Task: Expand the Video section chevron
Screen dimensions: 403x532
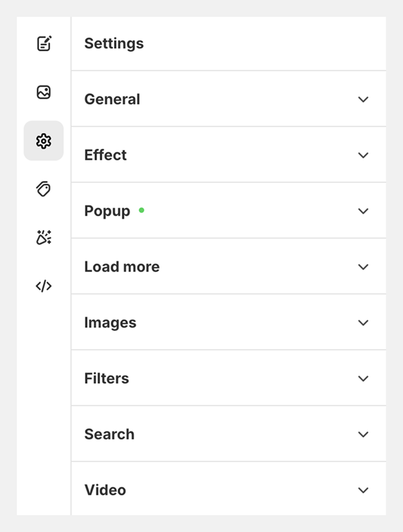Action: point(363,490)
